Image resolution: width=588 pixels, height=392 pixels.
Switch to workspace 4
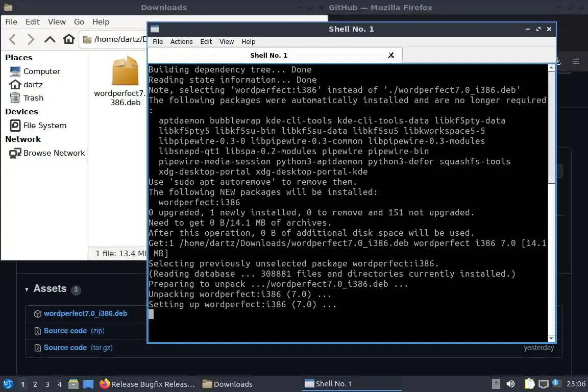(60, 384)
